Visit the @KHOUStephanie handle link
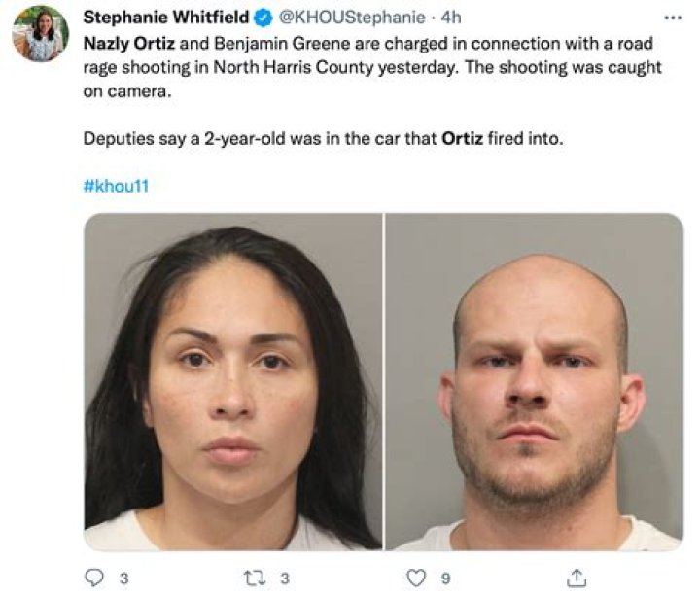This screenshot has width=700, height=597. point(352,18)
